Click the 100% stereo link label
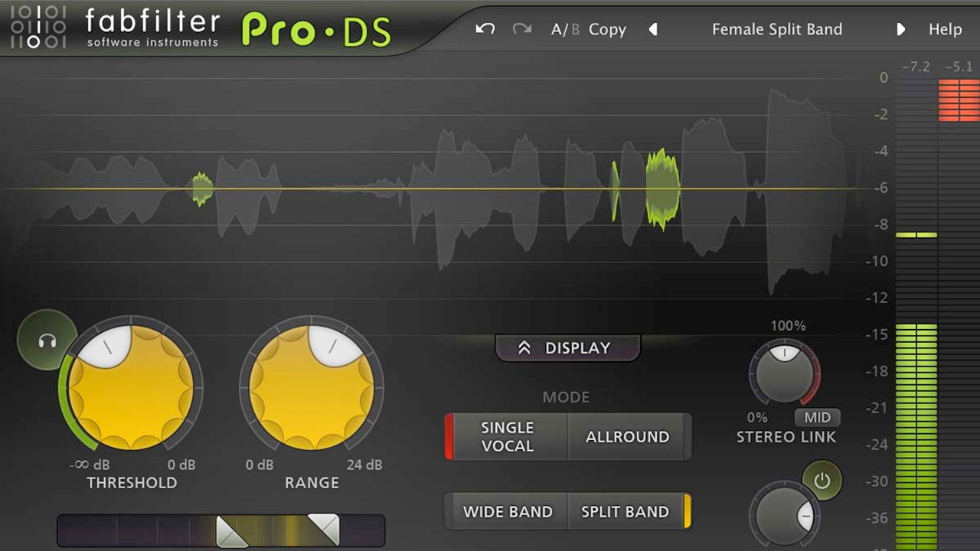This screenshot has width=980, height=551. (x=788, y=325)
